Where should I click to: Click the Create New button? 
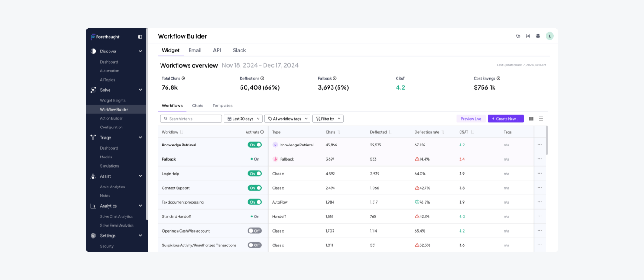[x=506, y=119]
